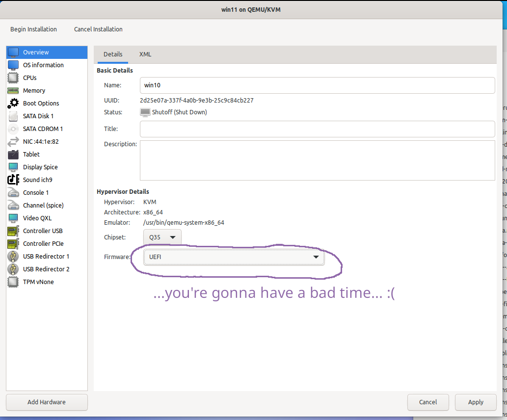Image resolution: width=507 pixels, height=420 pixels.
Task: Click the Name field containing win10
Action: (317, 85)
